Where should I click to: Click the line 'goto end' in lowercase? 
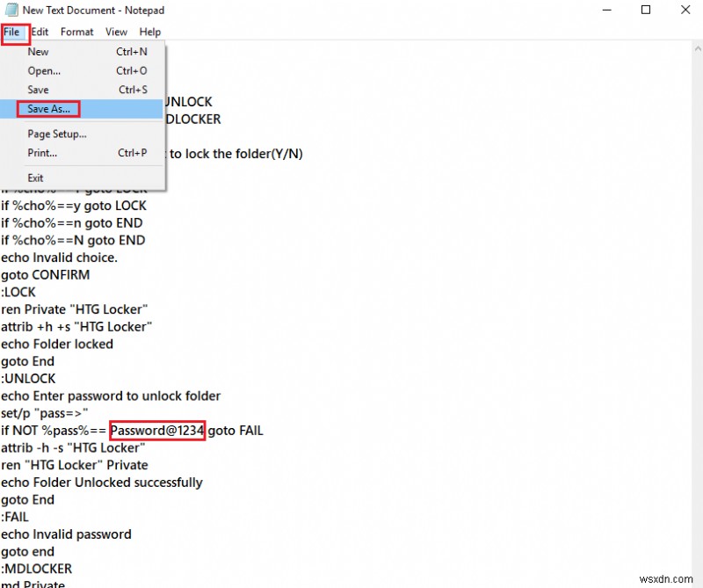[27, 552]
